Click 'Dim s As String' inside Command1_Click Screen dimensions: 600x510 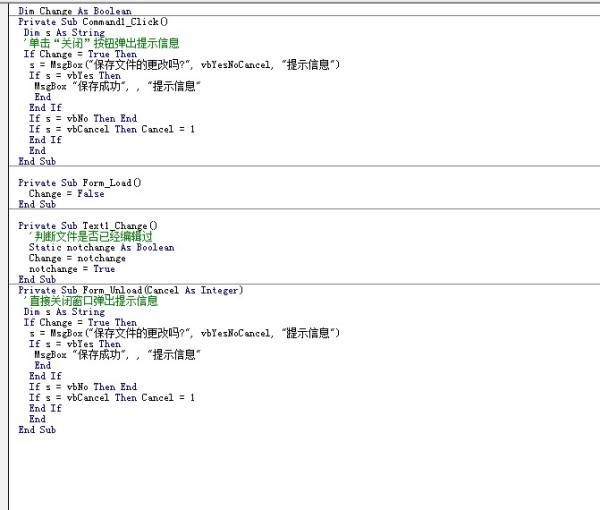pyautogui.click(x=64, y=33)
